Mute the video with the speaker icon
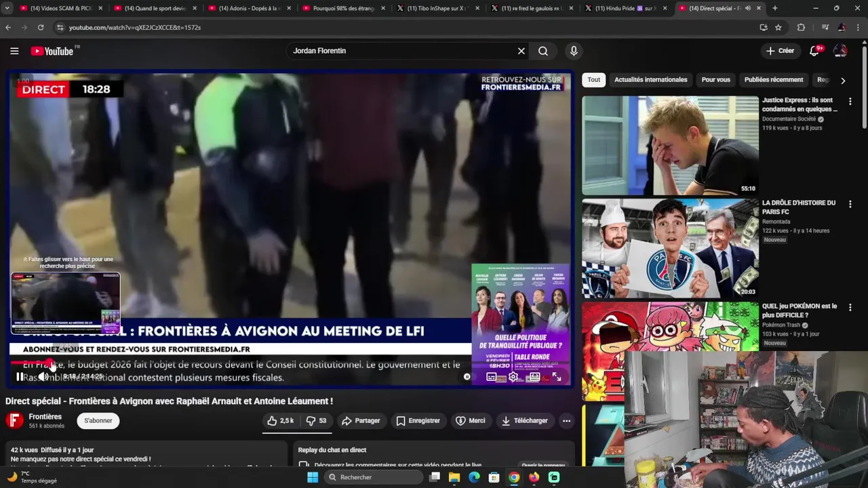This screenshot has height=488, width=868. point(43,377)
